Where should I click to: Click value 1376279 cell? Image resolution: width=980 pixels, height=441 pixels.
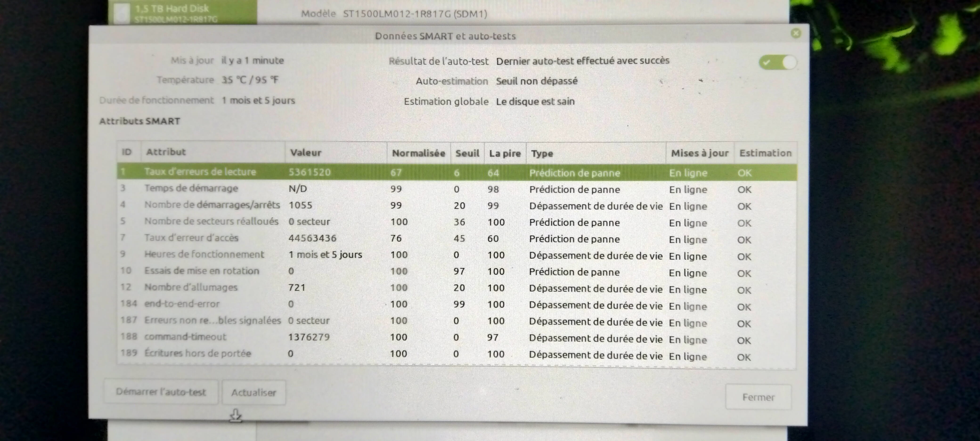click(309, 337)
